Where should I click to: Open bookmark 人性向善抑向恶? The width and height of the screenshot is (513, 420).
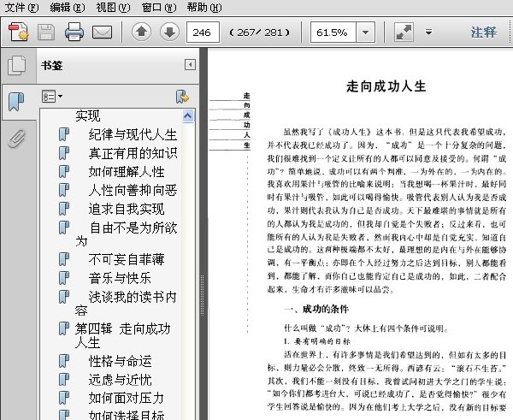coord(133,190)
